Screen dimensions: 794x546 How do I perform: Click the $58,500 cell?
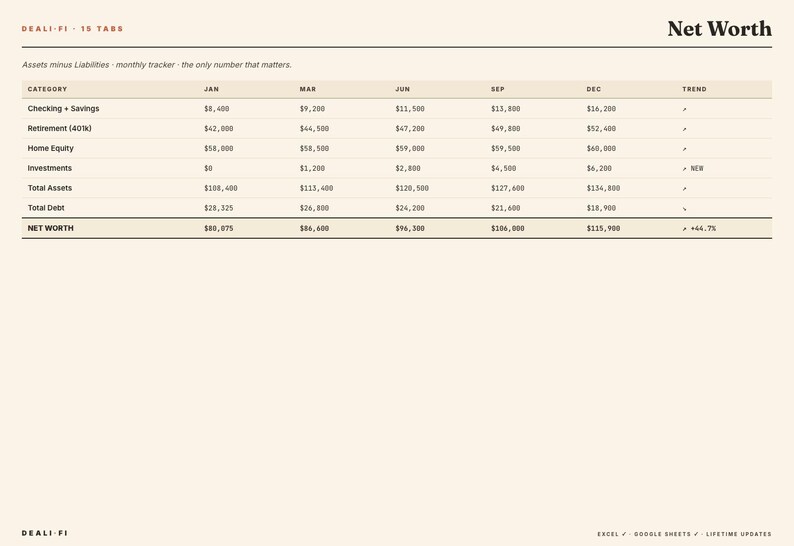click(314, 148)
